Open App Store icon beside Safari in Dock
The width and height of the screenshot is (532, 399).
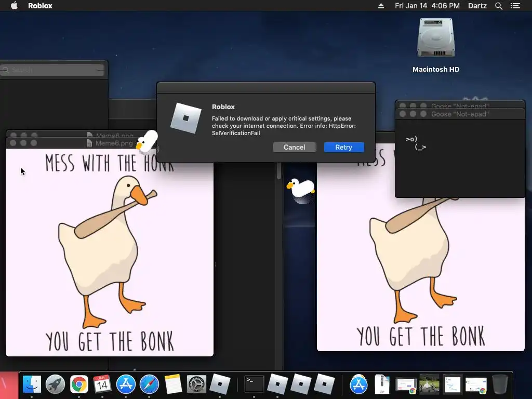point(126,384)
